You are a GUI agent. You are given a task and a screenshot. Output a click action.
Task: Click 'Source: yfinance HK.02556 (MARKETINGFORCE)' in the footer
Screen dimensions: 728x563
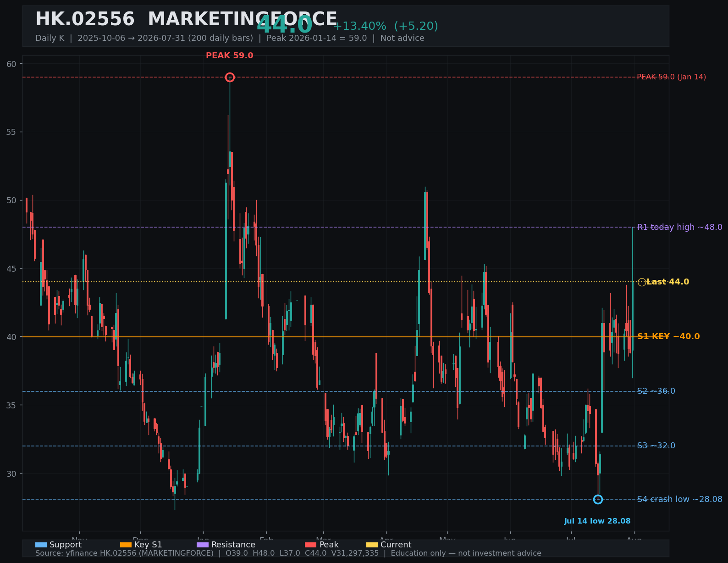(124, 553)
